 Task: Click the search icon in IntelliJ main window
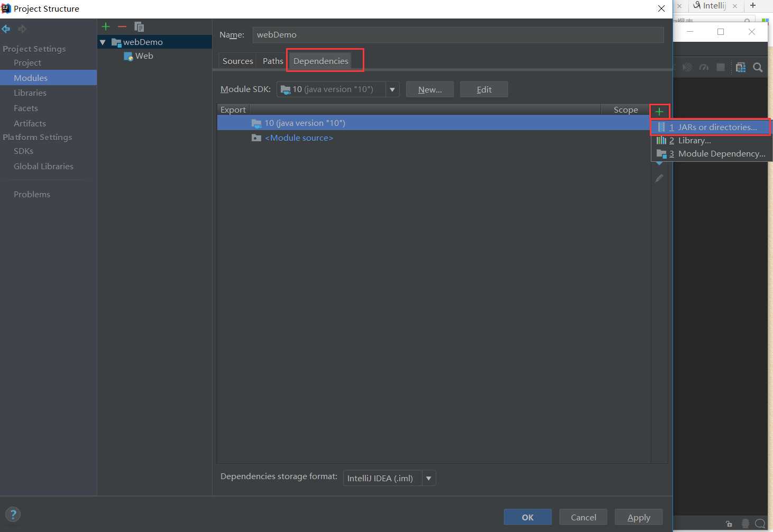[x=758, y=67]
